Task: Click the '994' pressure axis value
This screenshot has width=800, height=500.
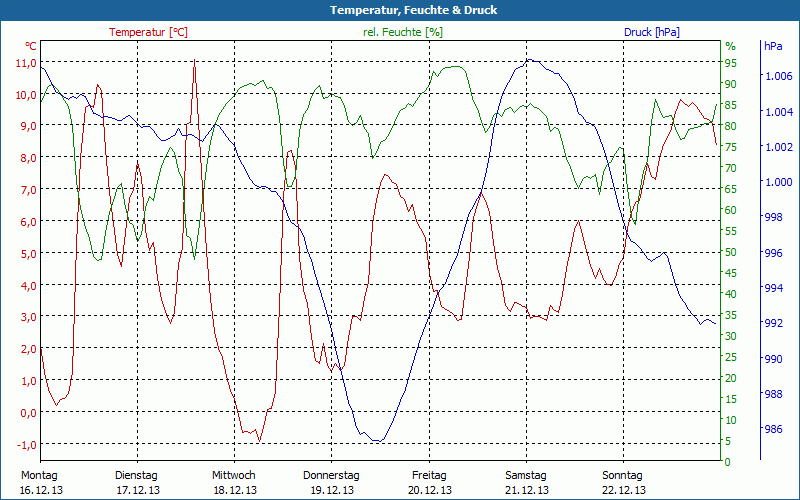Action: click(x=773, y=288)
